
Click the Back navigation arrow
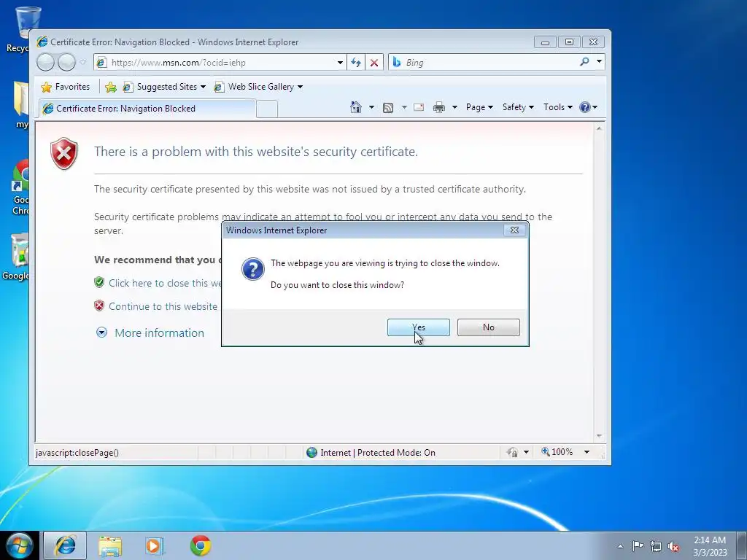pos(46,63)
